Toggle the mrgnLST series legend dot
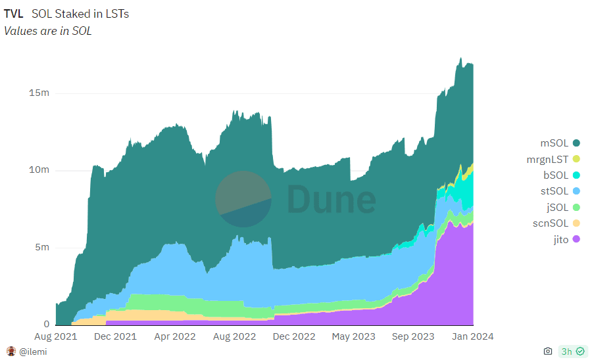Viewport: 594px width, 364px height. [x=576, y=159]
